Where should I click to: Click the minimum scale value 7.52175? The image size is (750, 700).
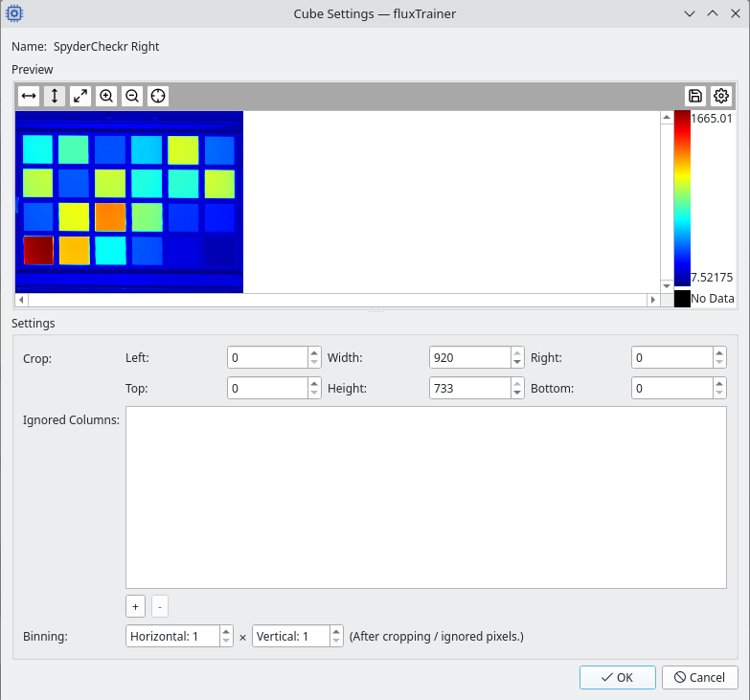tap(712, 278)
